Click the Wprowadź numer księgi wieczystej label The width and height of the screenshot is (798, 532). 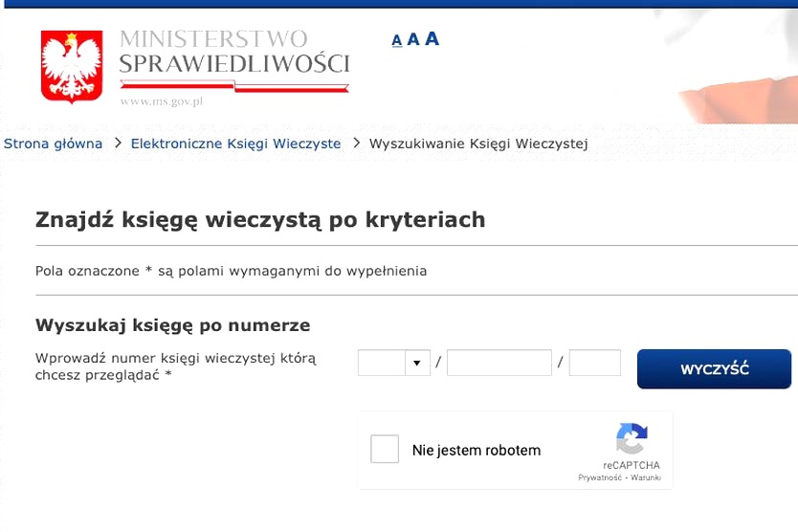click(x=176, y=366)
